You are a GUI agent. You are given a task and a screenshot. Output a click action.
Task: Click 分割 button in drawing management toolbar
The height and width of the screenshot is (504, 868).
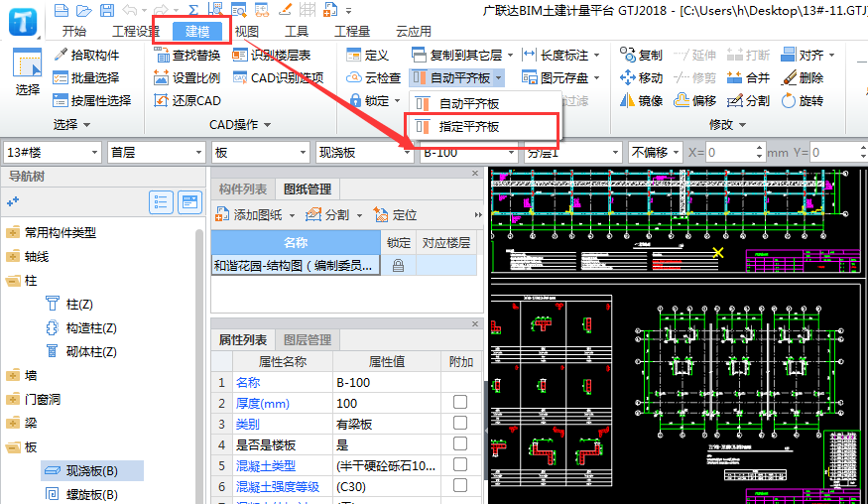tap(333, 214)
